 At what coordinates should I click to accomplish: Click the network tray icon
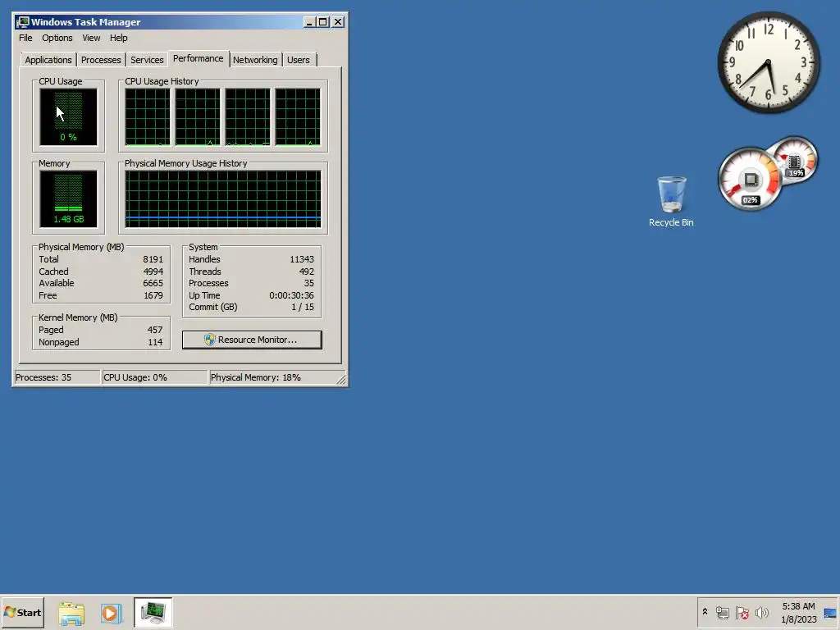click(722, 613)
